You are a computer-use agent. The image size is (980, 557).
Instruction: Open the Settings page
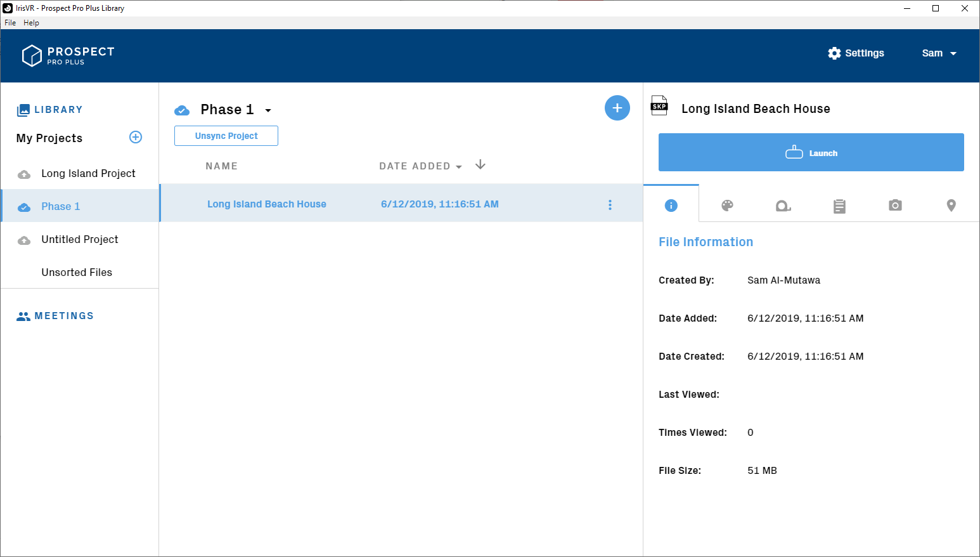coord(856,53)
